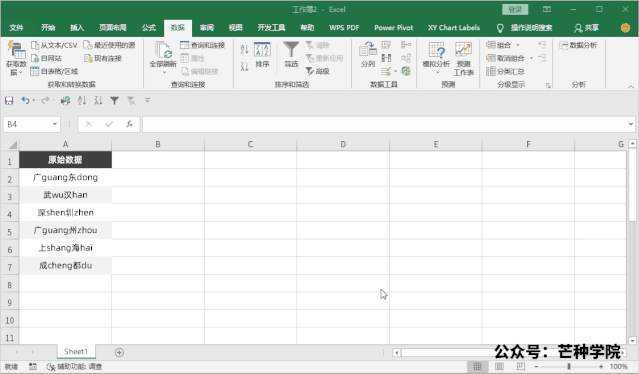Switch to the 开始 (Home) tab
This screenshot has width=639, height=374.
coord(48,28)
